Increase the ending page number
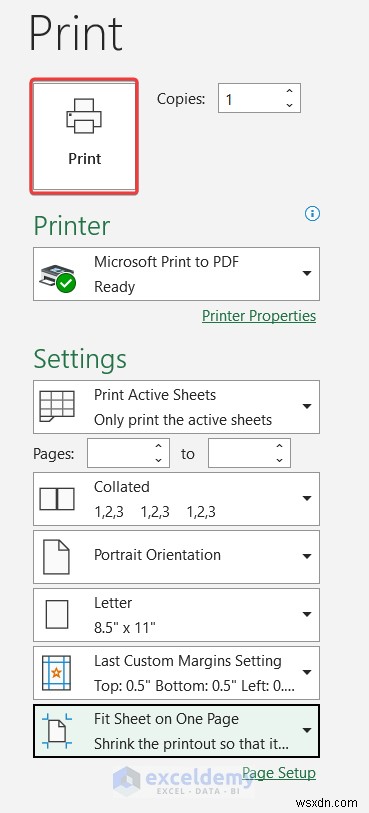The image size is (369, 813). (279, 446)
